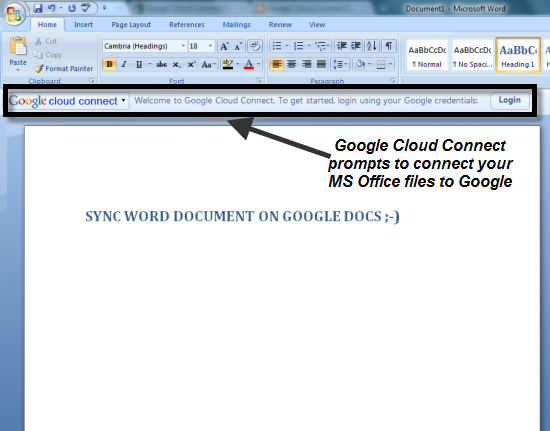Sort the selected text

click(x=371, y=46)
